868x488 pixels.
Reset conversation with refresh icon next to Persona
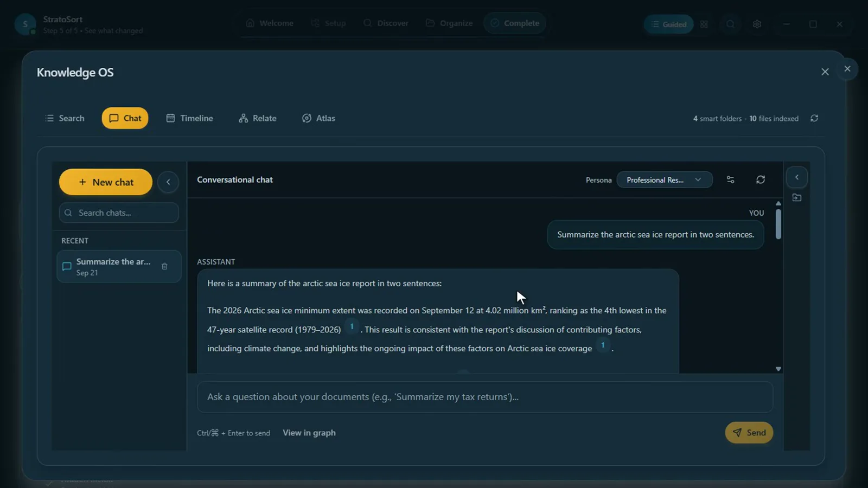[761, 180]
